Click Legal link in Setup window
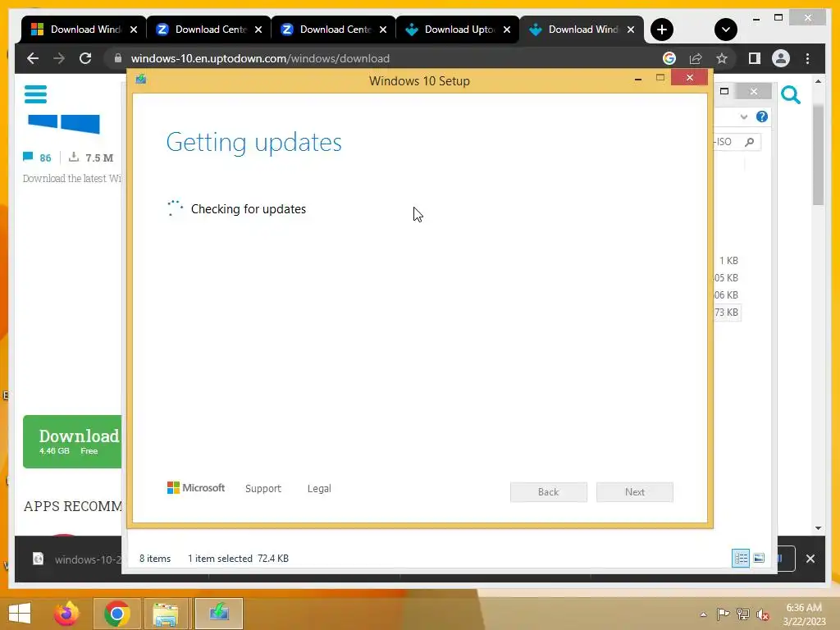Viewport: 840px width, 630px height. tap(319, 489)
